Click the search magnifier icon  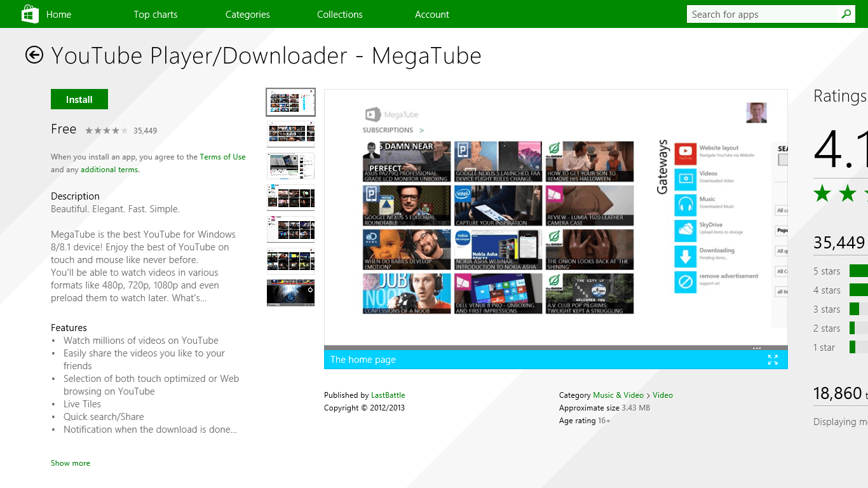846,13
